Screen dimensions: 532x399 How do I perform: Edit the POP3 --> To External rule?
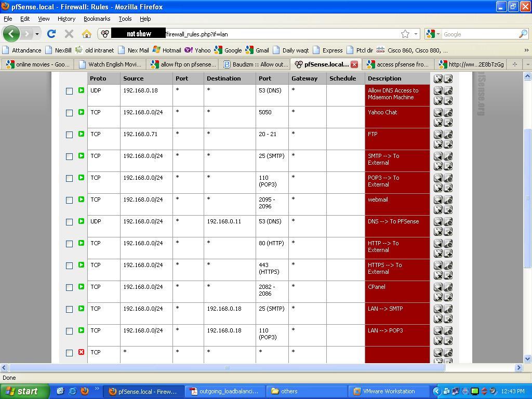coord(448,178)
